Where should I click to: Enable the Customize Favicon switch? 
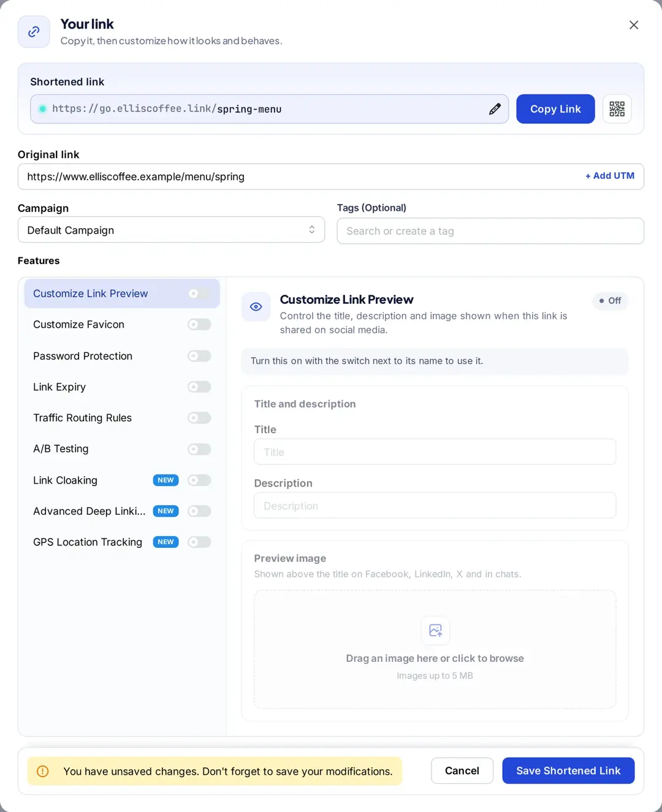pos(199,324)
